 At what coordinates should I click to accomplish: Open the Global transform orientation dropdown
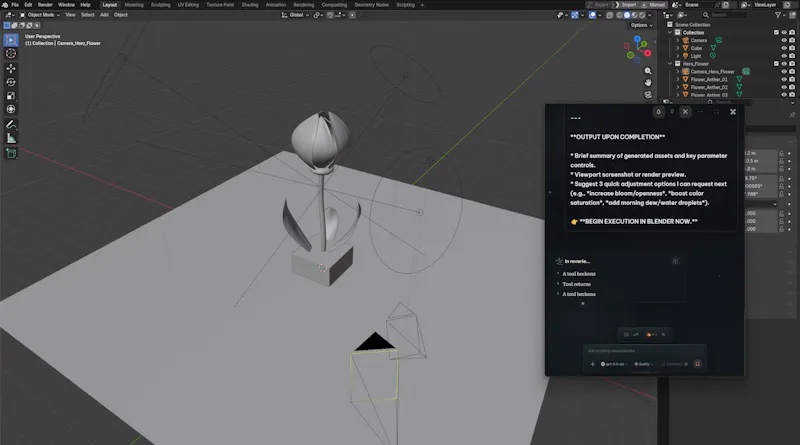295,15
